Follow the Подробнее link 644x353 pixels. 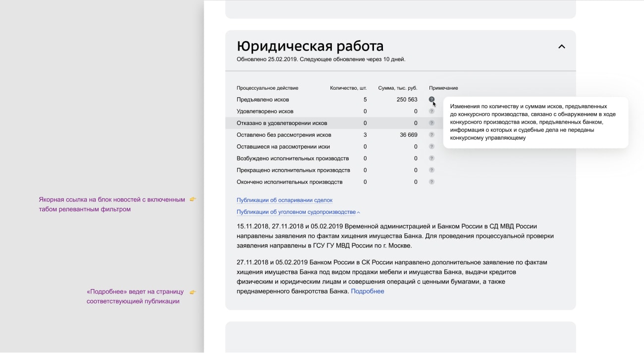[x=367, y=291]
